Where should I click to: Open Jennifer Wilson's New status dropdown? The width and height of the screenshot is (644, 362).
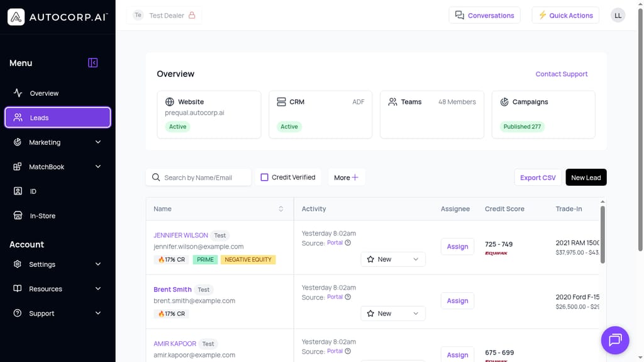click(x=393, y=259)
